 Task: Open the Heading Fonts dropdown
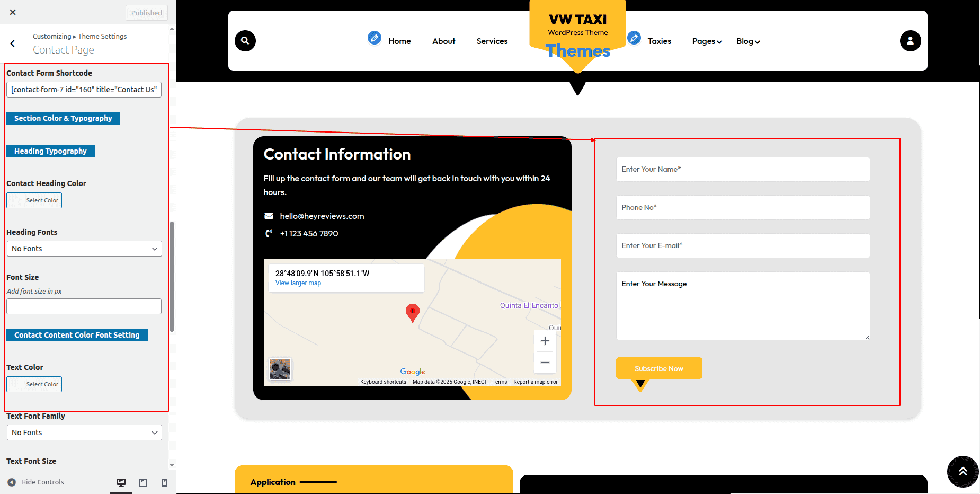pyautogui.click(x=84, y=249)
